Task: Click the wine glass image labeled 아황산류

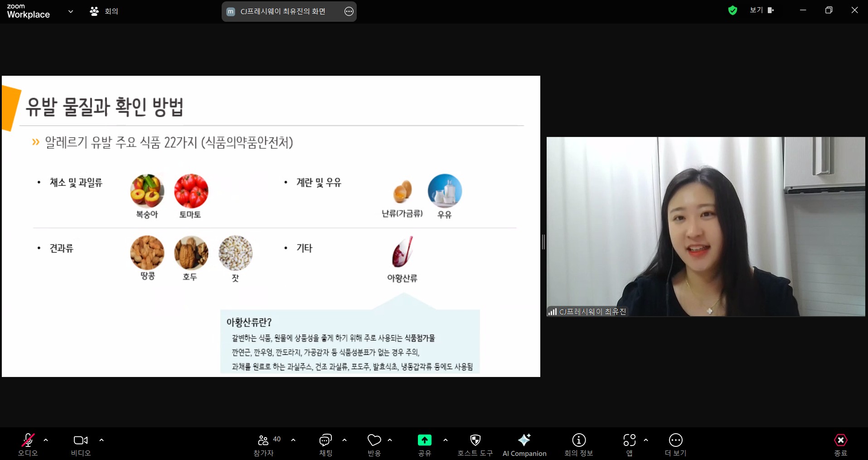Action: 402,252
